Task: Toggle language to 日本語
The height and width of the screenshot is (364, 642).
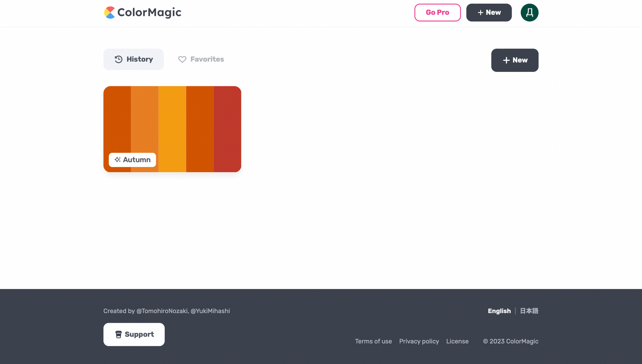Action: (529, 311)
